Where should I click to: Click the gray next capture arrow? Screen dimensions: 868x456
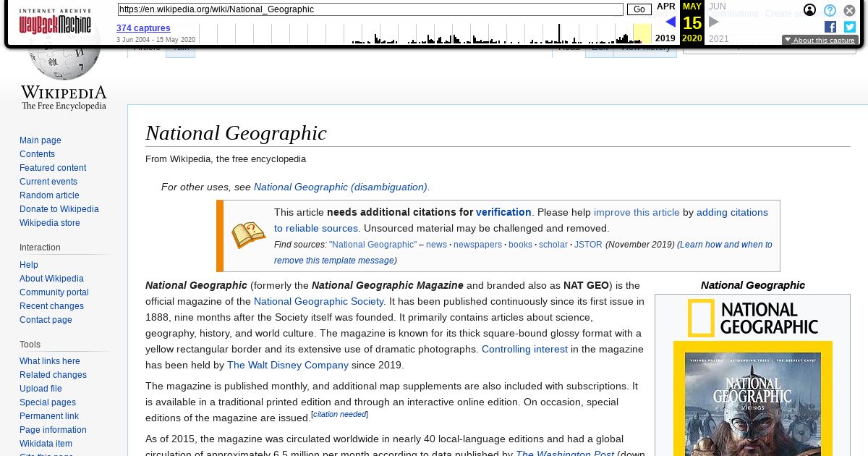point(713,22)
